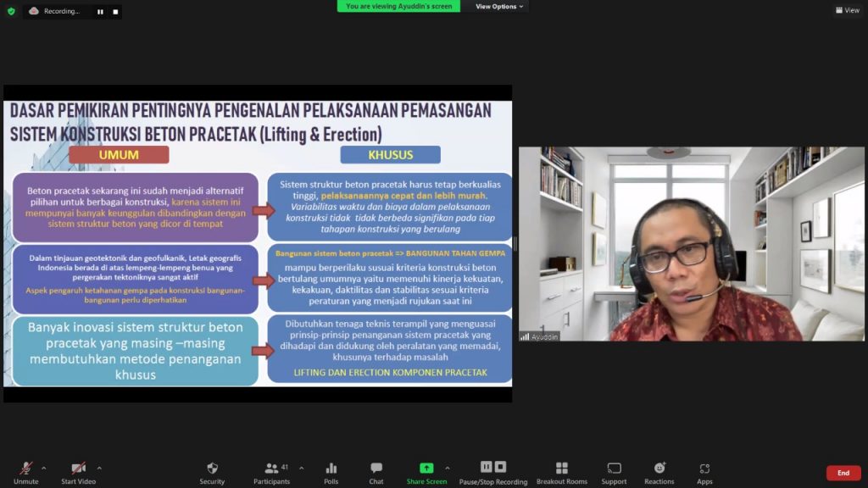Expand share screen options chevron

[x=448, y=468]
